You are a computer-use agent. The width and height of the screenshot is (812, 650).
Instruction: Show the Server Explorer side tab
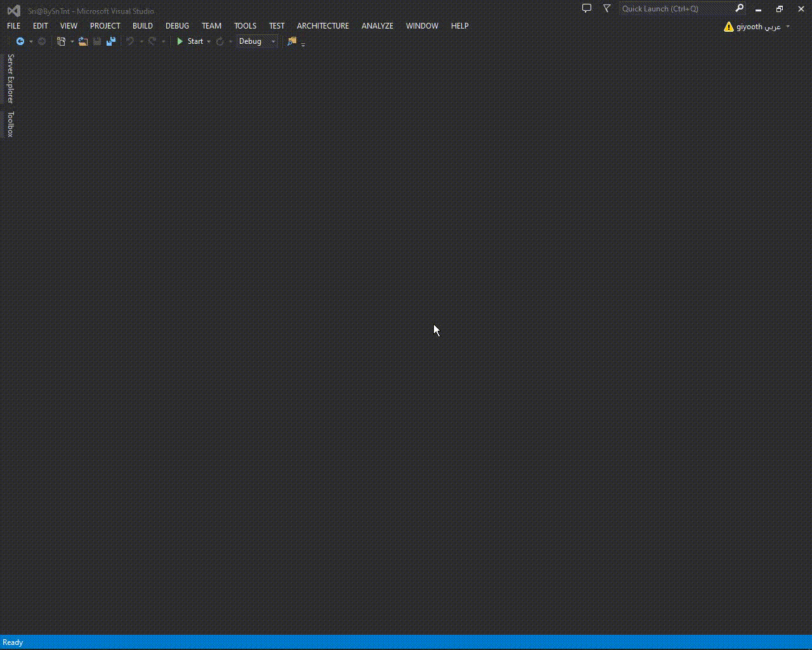(x=10, y=78)
